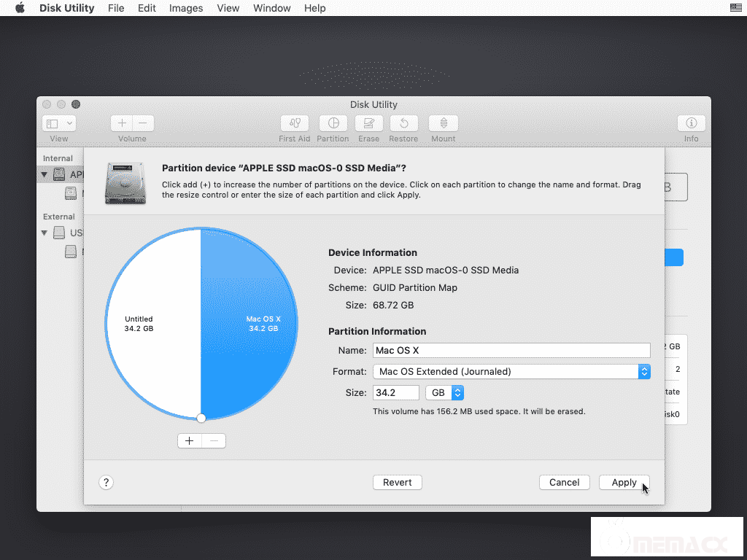Image resolution: width=747 pixels, height=560 pixels.
Task: Open the GB size unit dropdown
Action: [x=444, y=392]
